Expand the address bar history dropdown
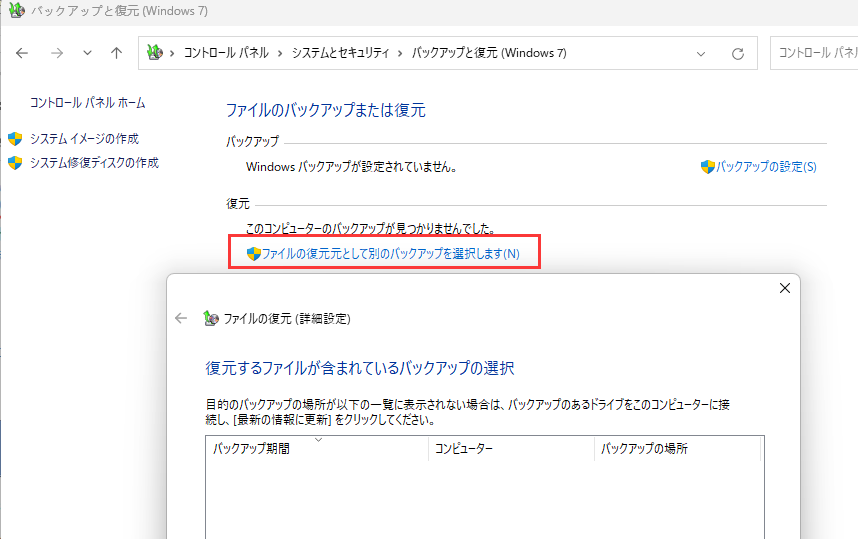Image resolution: width=858 pixels, height=539 pixels. (701, 54)
